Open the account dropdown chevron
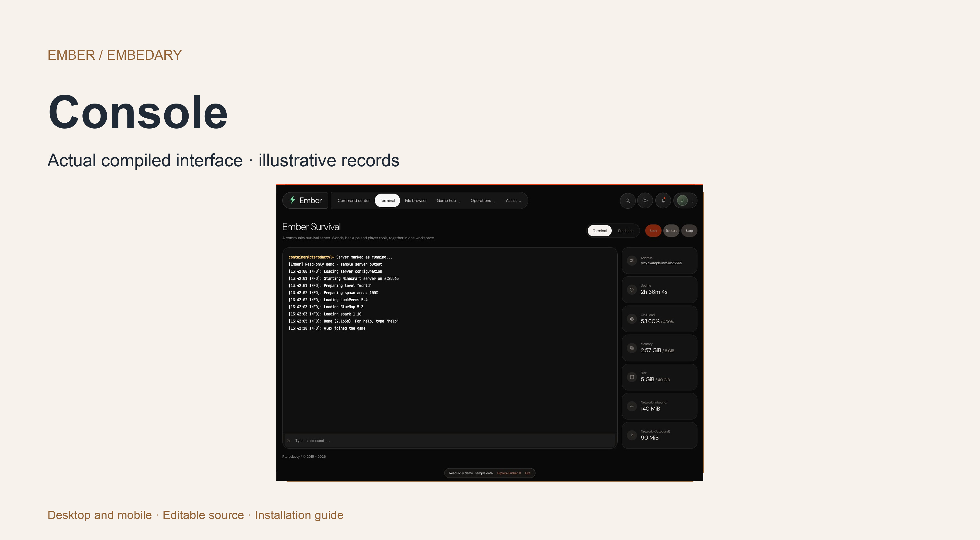The height and width of the screenshot is (540, 980). click(x=692, y=201)
